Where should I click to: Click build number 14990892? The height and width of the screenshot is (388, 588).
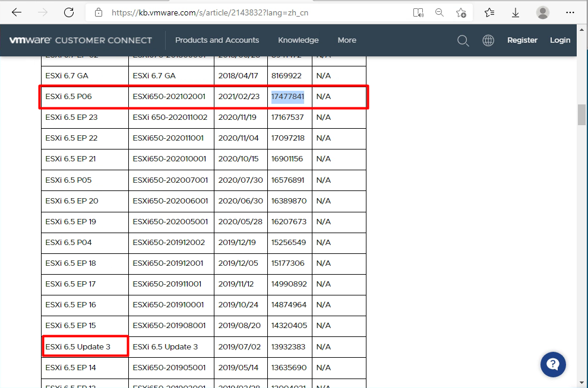click(x=289, y=284)
